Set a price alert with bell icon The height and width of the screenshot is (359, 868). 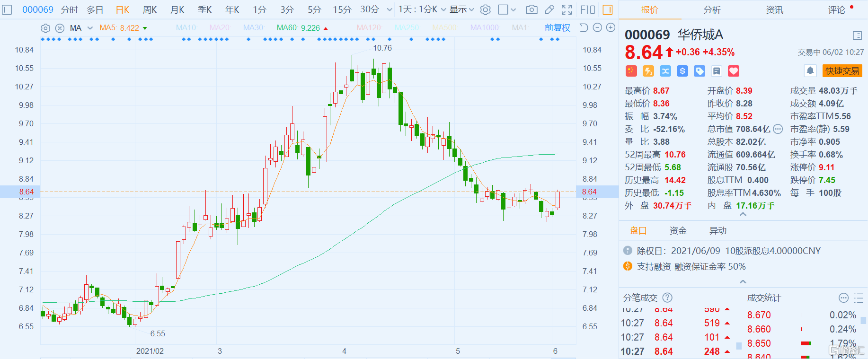tap(810, 71)
